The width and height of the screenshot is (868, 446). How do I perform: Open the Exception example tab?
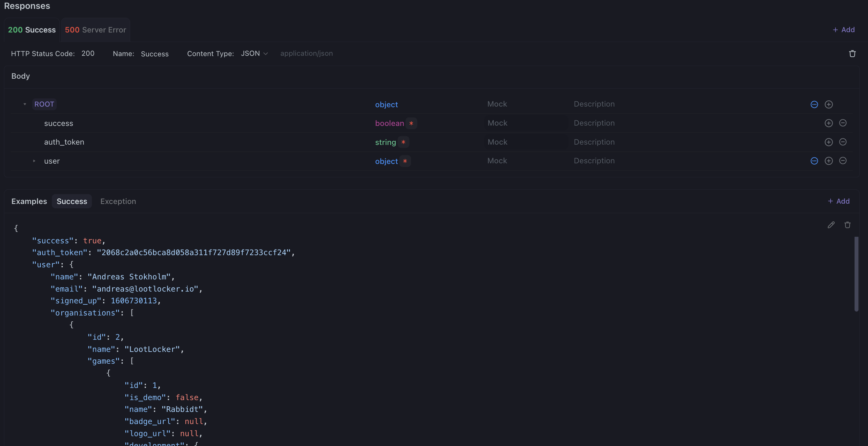coord(118,201)
